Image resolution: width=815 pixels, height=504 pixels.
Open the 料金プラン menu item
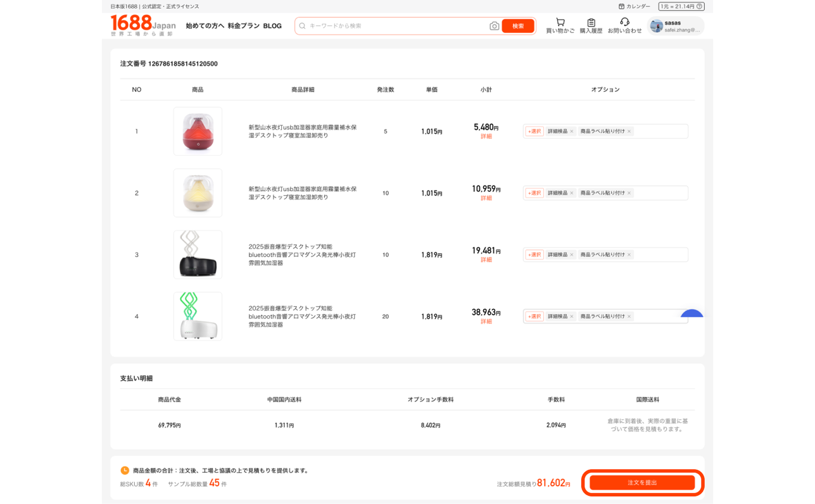244,26
